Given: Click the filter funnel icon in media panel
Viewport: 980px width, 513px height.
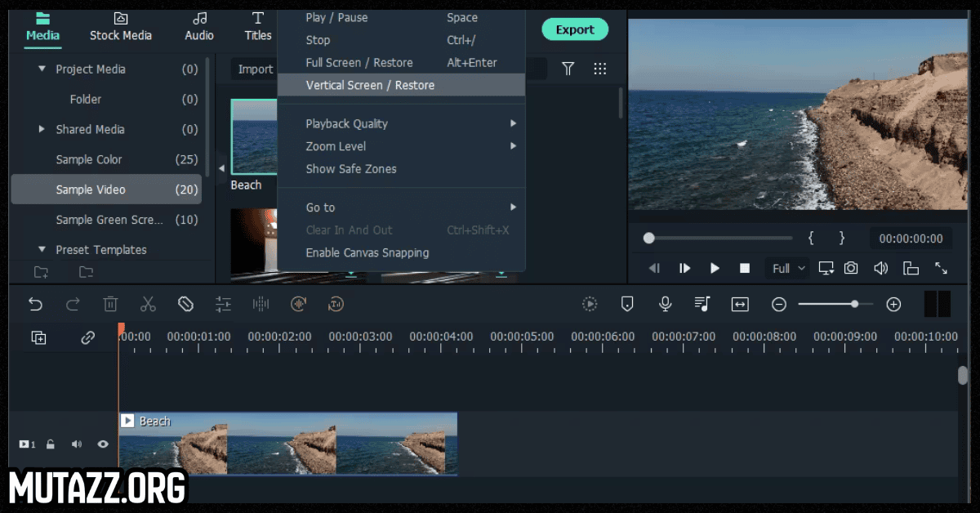Looking at the screenshot, I should [x=568, y=69].
